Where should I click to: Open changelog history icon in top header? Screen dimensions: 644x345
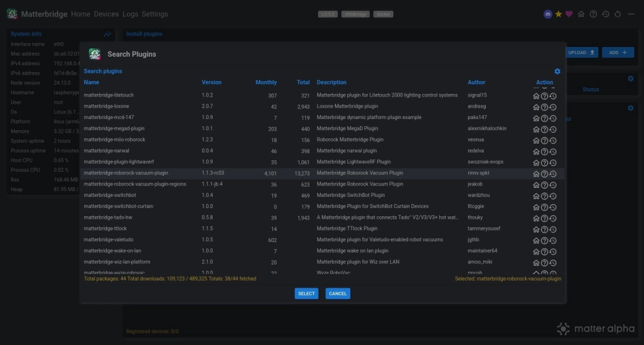click(606, 14)
